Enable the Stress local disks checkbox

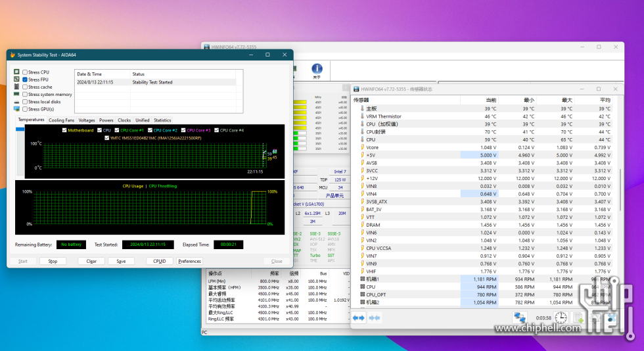[x=25, y=101]
